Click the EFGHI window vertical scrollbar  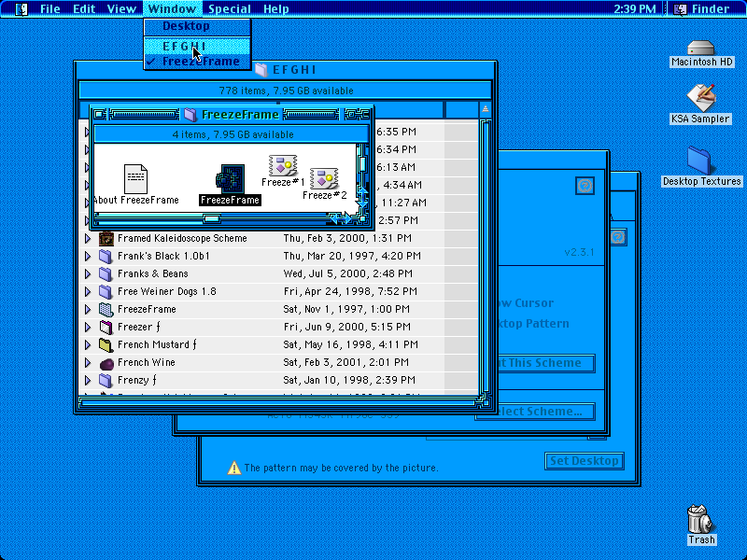click(486, 258)
